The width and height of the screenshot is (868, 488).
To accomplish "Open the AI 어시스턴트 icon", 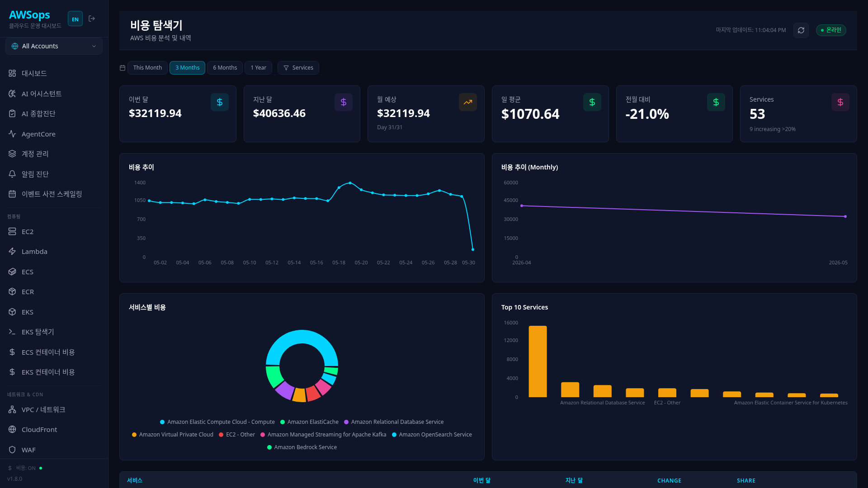I will [x=12, y=94].
